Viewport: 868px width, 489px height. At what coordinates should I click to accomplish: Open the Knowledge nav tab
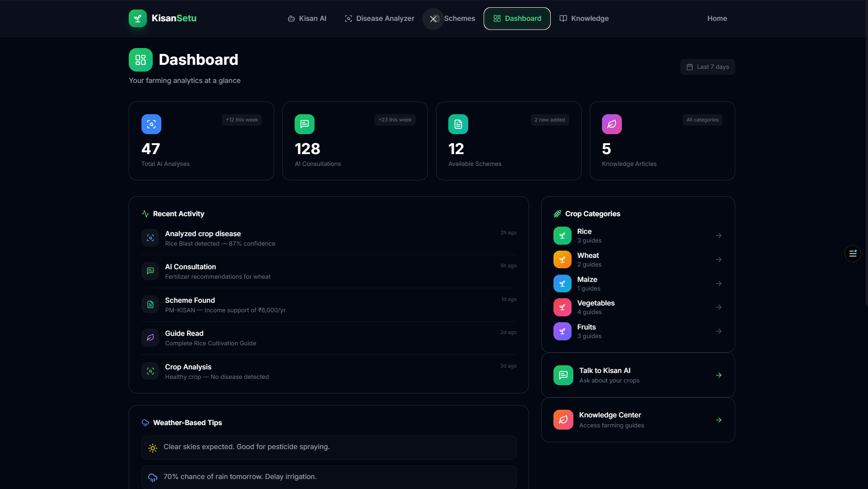coord(584,19)
